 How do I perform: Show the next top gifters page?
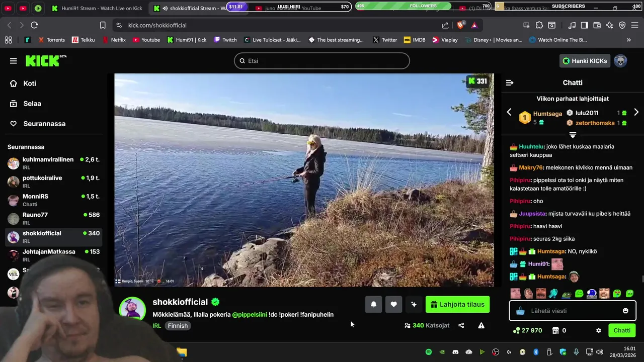tap(636, 112)
